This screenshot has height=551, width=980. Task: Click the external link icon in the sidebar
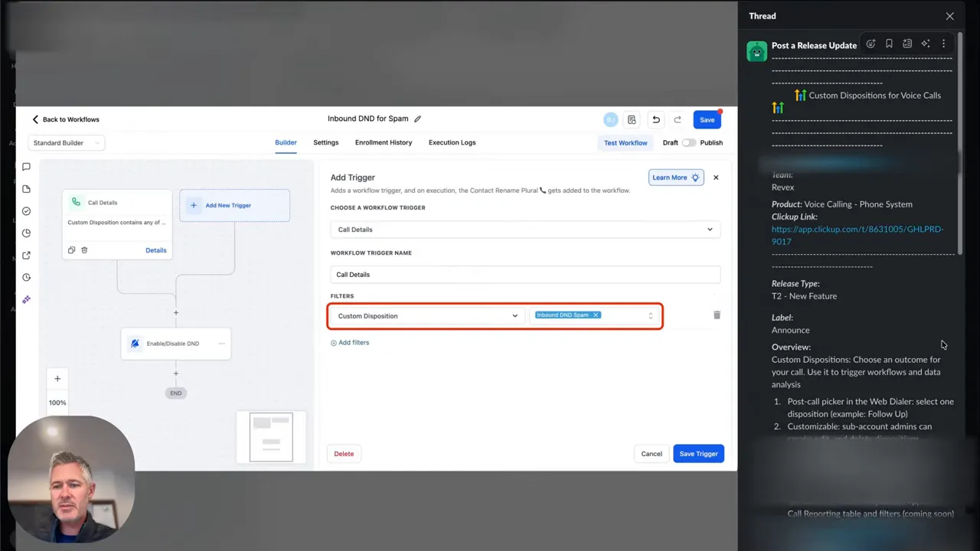[26, 255]
